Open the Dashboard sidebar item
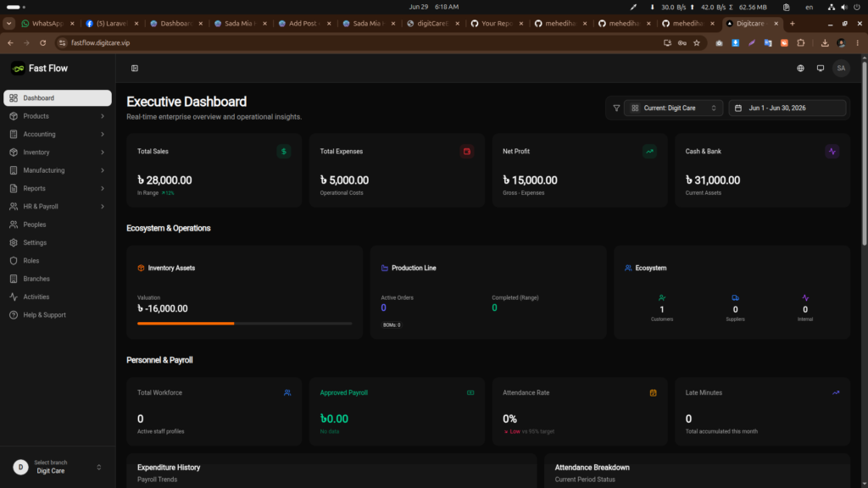 point(58,98)
